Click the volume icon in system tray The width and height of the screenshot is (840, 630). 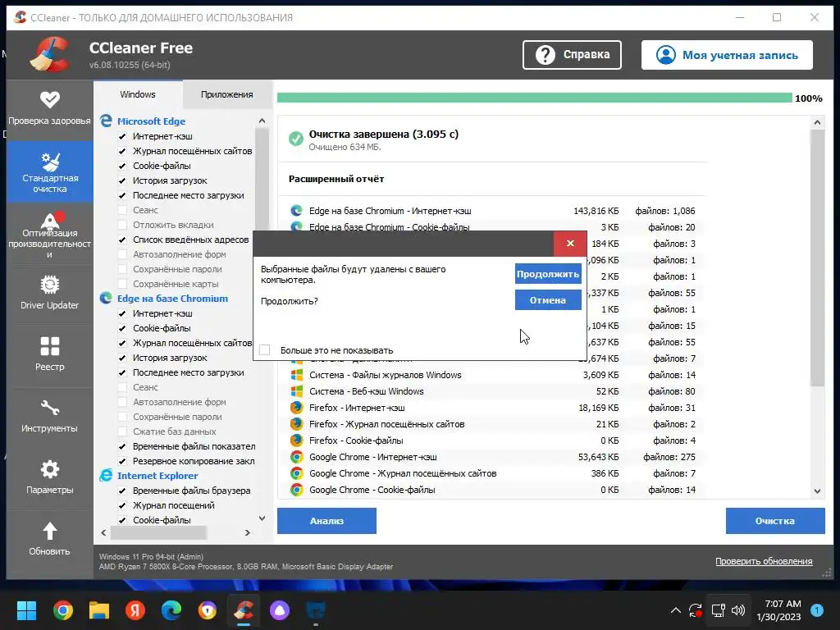coord(738,610)
